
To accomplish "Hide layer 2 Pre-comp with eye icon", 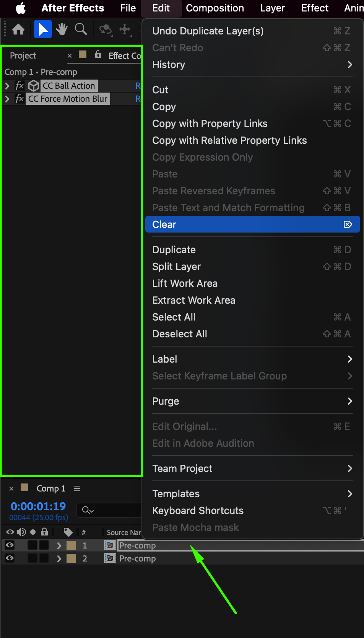I will click(x=10, y=558).
